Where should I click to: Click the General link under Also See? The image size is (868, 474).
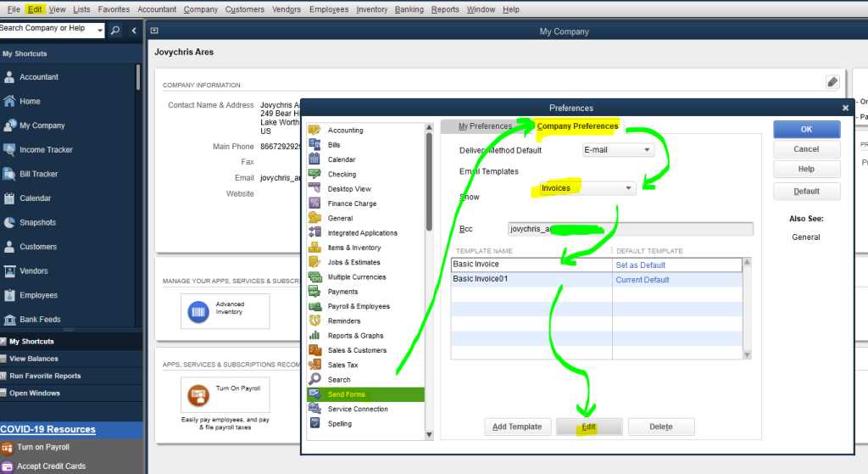click(x=806, y=237)
